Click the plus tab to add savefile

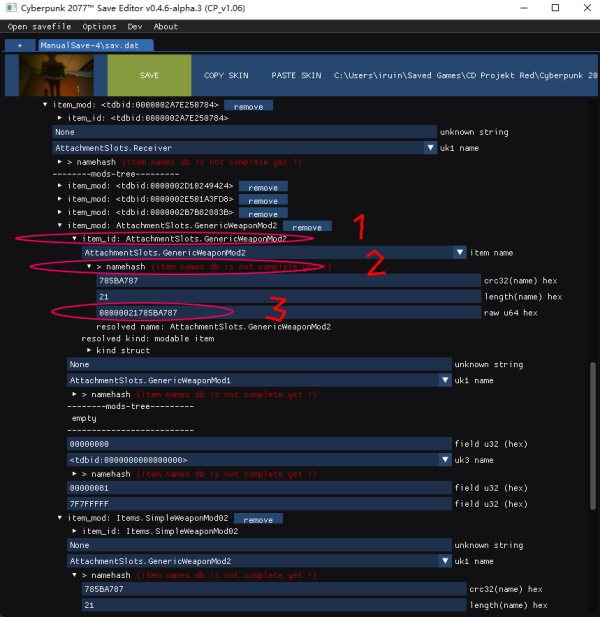(x=20, y=45)
